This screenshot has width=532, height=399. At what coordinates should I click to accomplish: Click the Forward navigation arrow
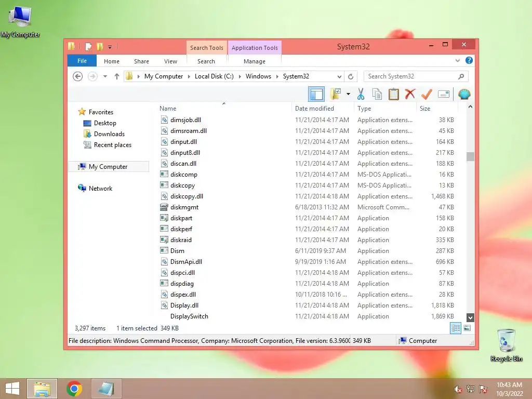coord(92,76)
